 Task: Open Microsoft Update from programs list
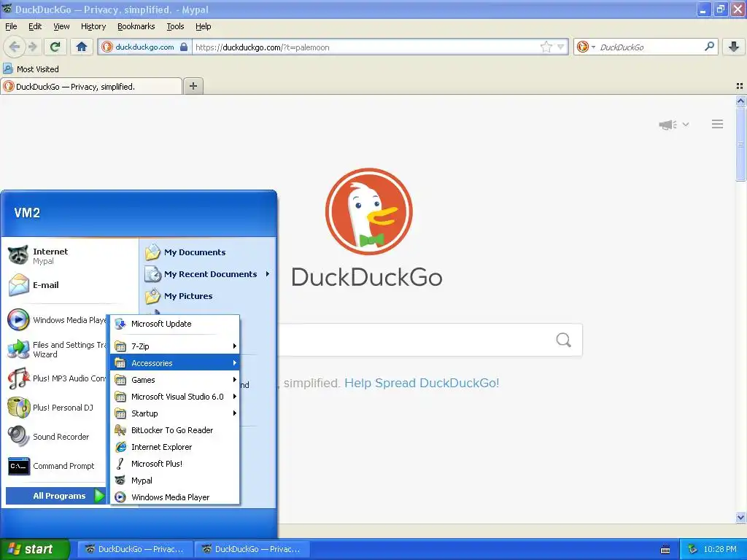[175, 324]
